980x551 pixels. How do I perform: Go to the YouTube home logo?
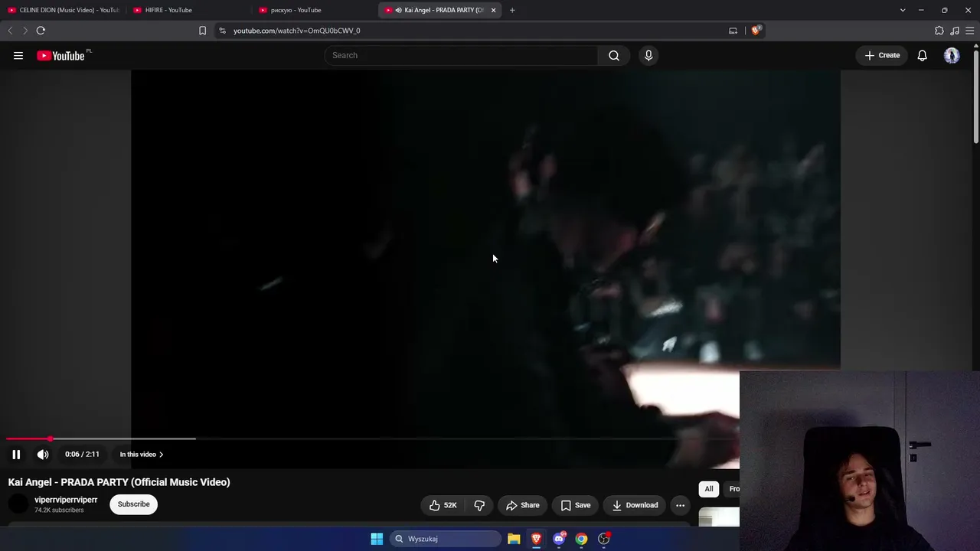pos(60,56)
